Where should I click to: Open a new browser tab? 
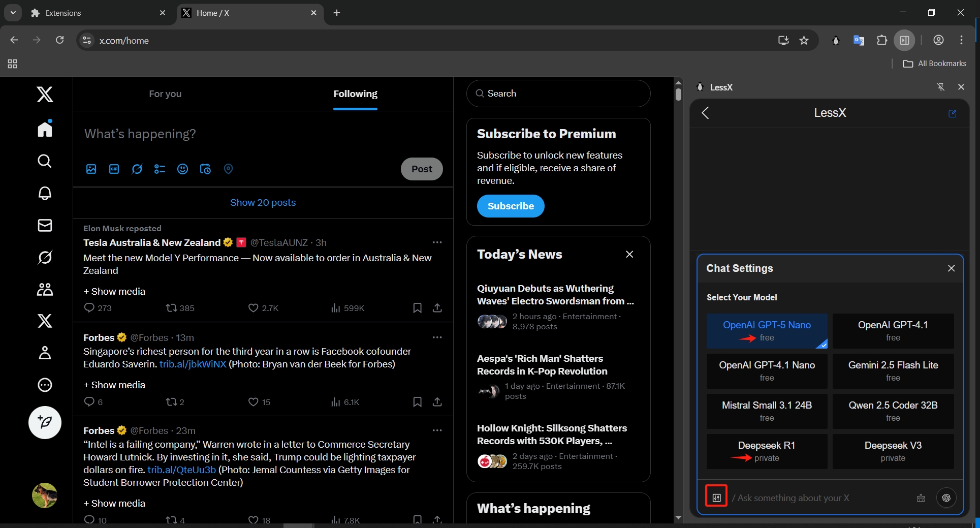click(337, 13)
